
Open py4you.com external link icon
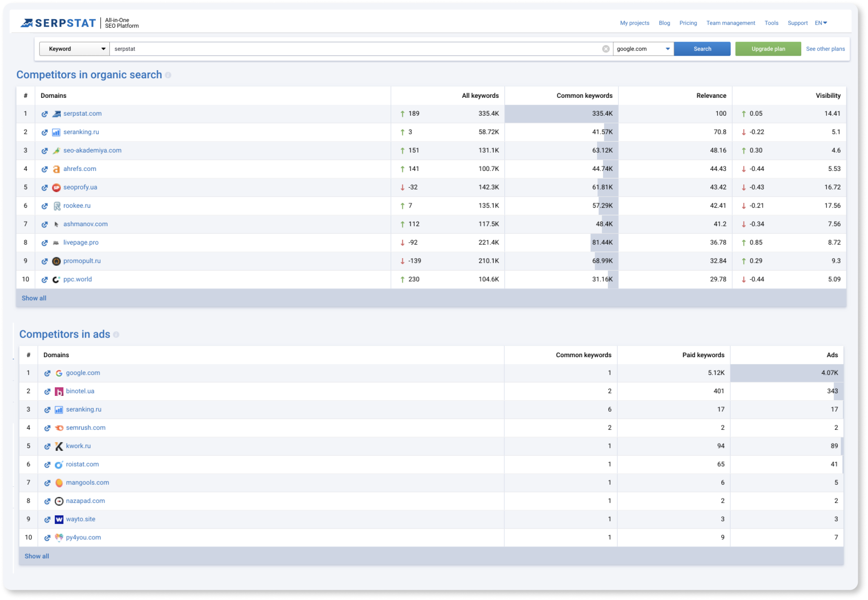click(47, 537)
